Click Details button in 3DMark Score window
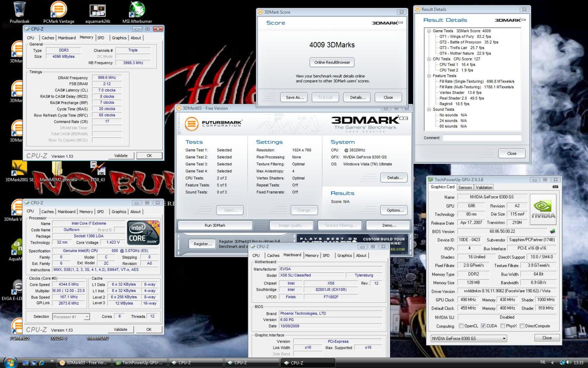 click(x=358, y=98)
